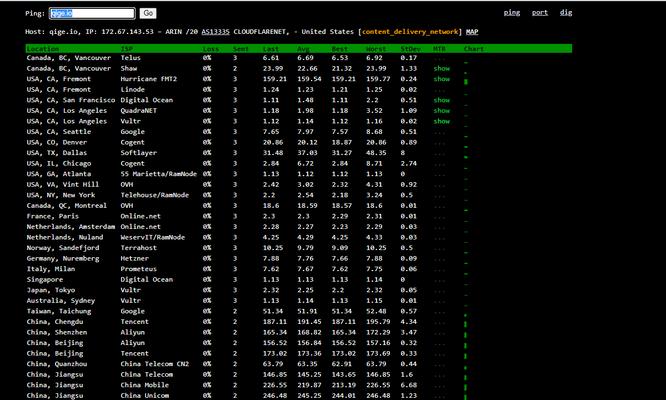Click the Taiwan, Taichung location

[59, 311]
